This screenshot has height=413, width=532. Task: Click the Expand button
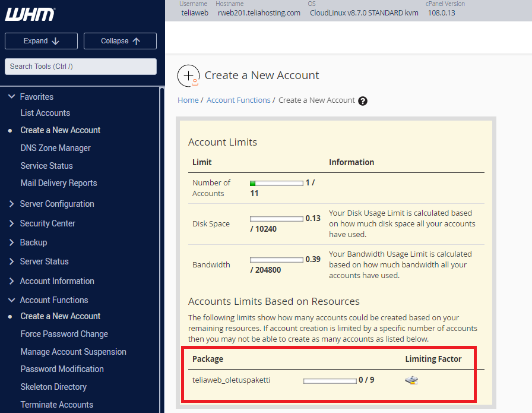pos(41,41)
